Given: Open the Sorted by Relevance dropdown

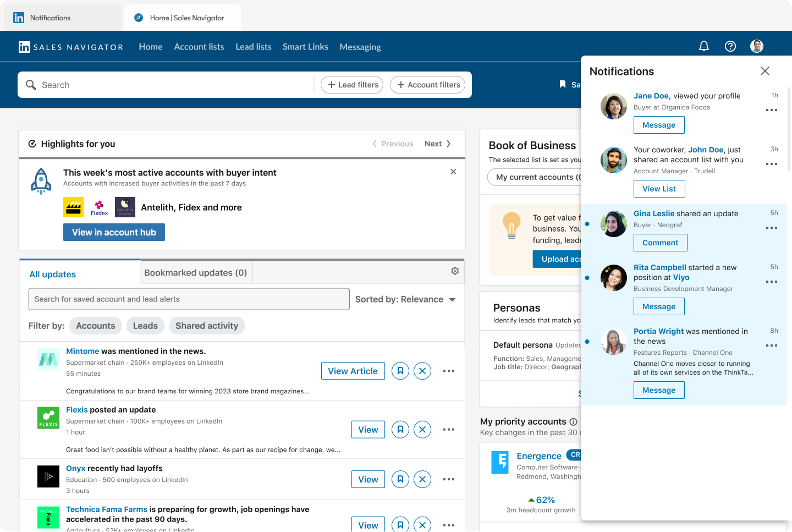Looking at the screenshot, I should click(405, 299).
